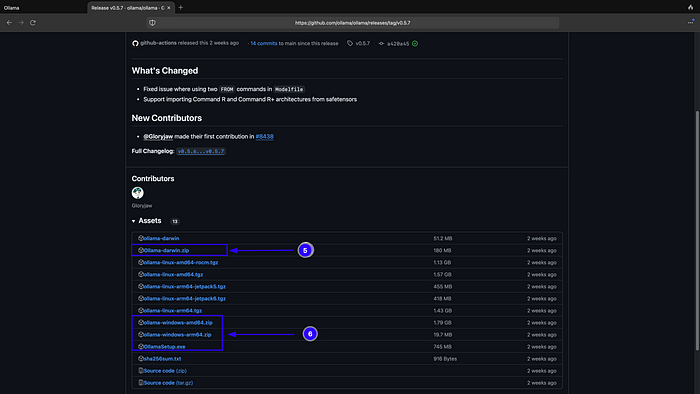
Task: Open the 14 commits link
Action: [x=264, y=44]
